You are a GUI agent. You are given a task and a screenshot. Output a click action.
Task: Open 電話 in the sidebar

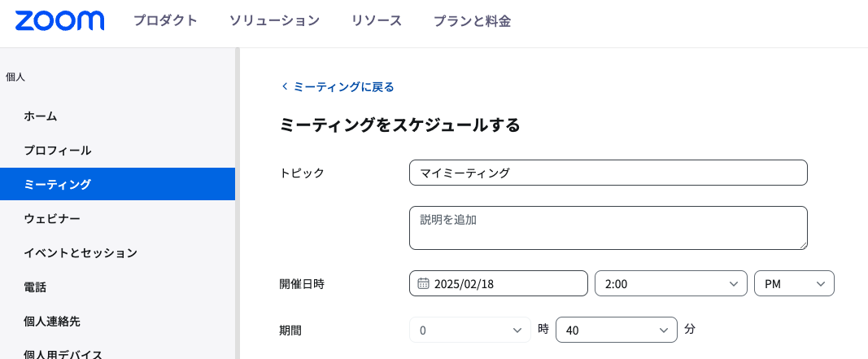tap(35, 287)
